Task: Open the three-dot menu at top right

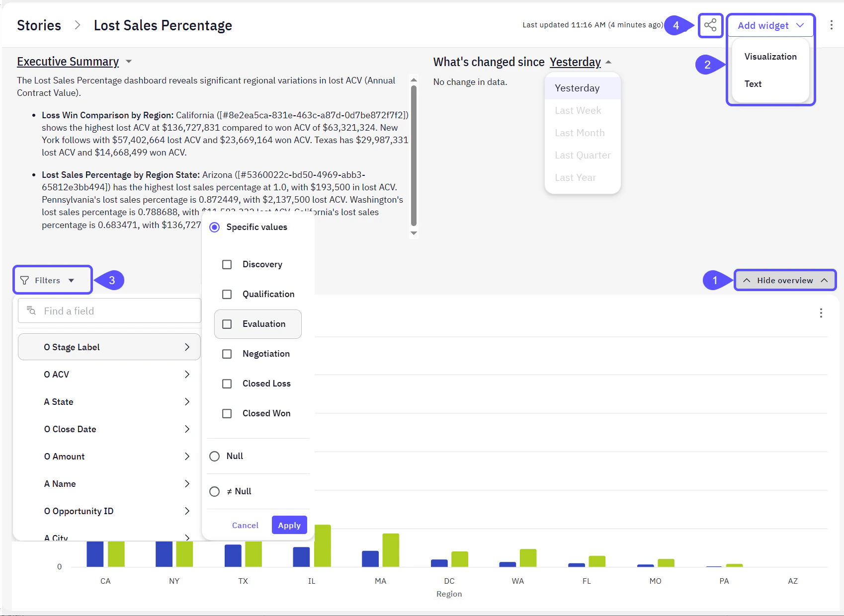Action: [x=831, y=25]
